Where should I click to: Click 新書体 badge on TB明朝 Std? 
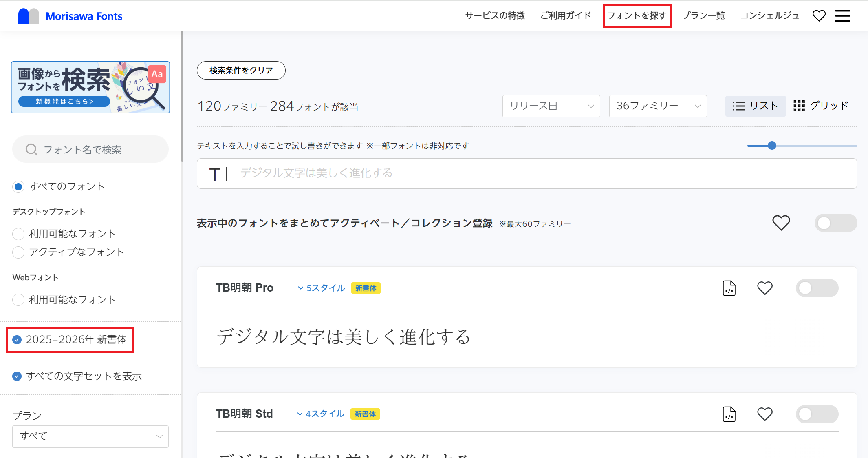[365, 414]
